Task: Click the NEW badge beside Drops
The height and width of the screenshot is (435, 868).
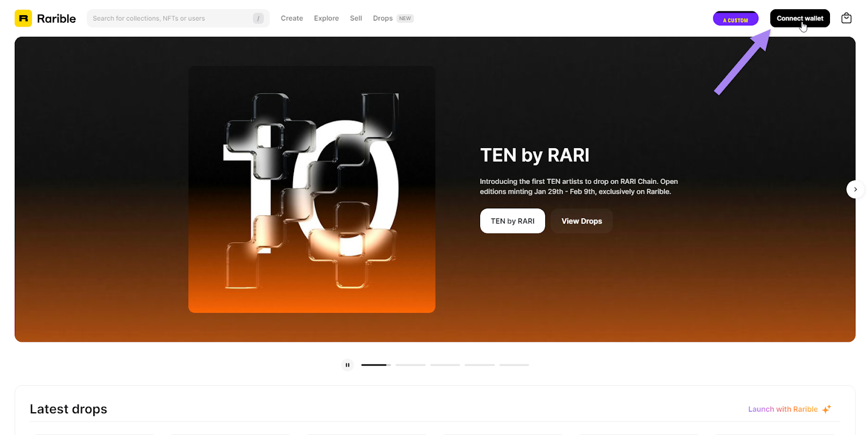Action: coord(405,18)
